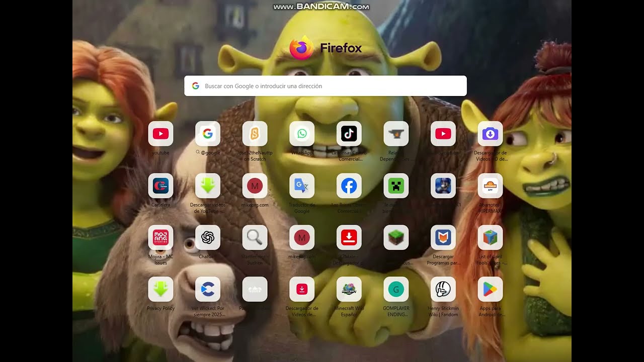Open the blue game character shortcut tile
The image size is (644, 362).
pos(443,186)
